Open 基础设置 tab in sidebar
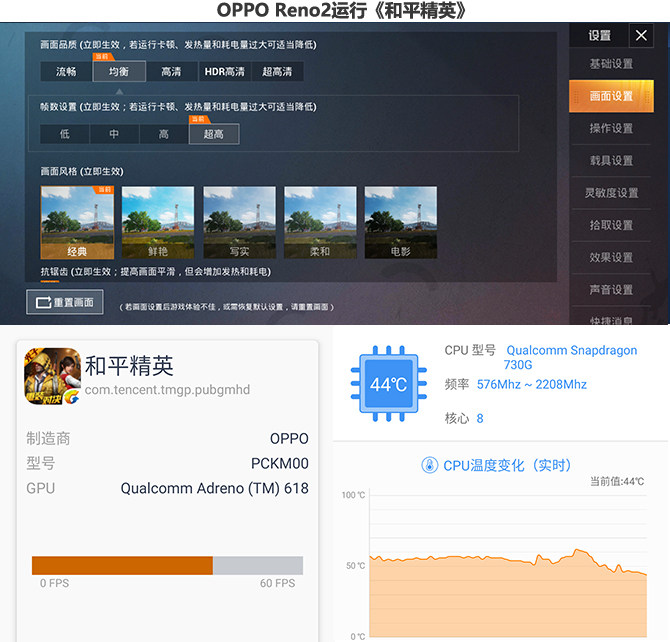The height and width of the screenshot is (642, 670). 611,64
